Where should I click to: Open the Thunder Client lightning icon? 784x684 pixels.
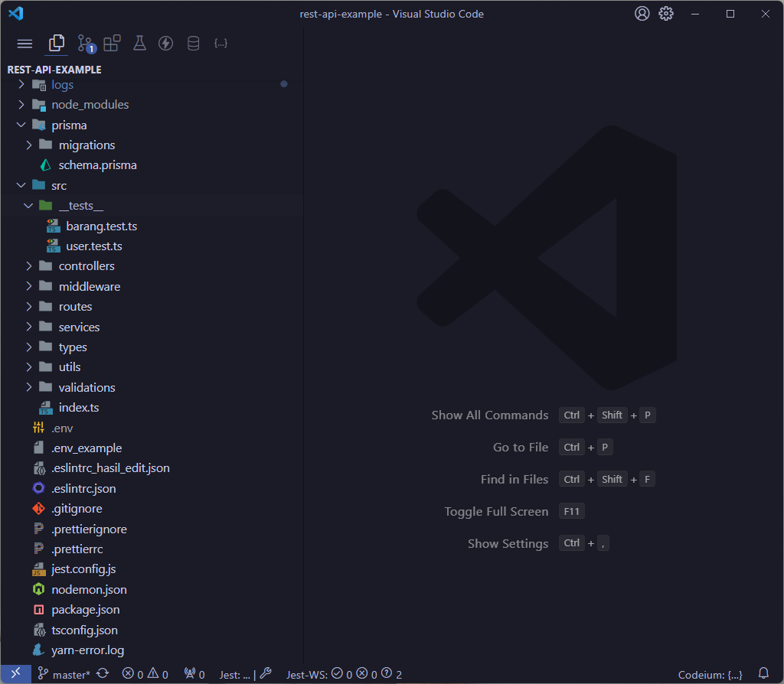click(166, 44)
